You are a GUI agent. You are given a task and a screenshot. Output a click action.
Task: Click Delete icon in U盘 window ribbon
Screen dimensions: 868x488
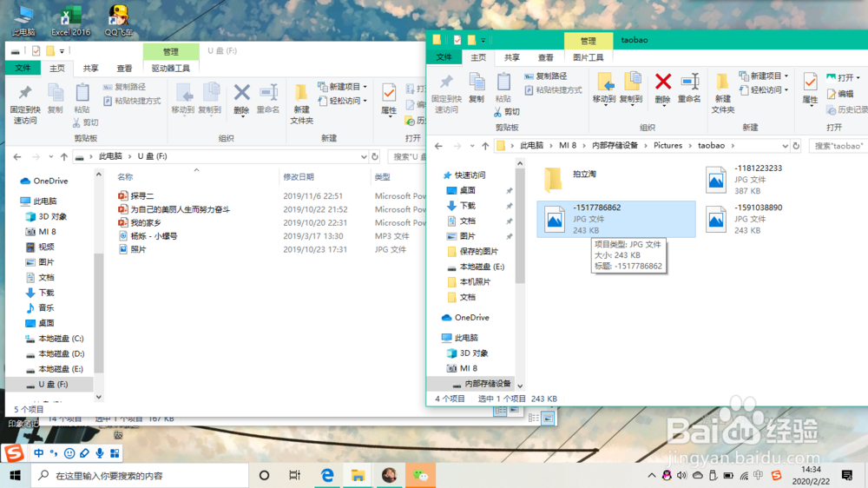click(x=241, y=93)
